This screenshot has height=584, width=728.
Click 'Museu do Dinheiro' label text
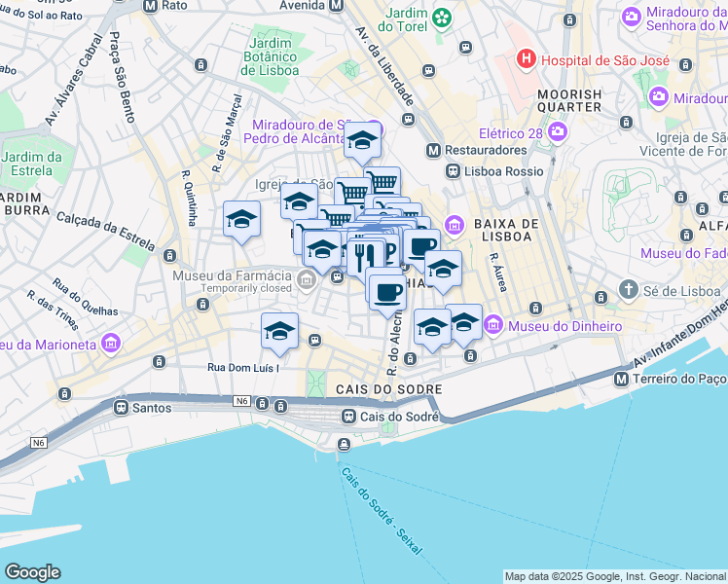click(x=565, y=326)
